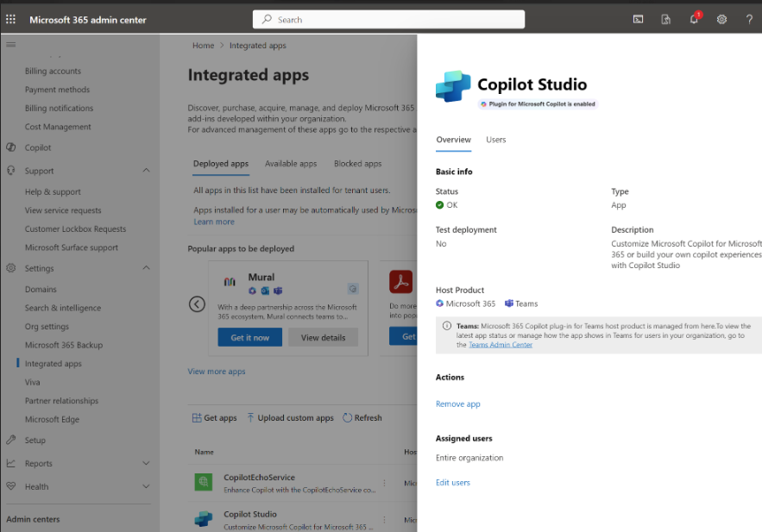Screen dimensions: 762x532
Task: Switch to the Users tab
Action: tap(495, 140)
